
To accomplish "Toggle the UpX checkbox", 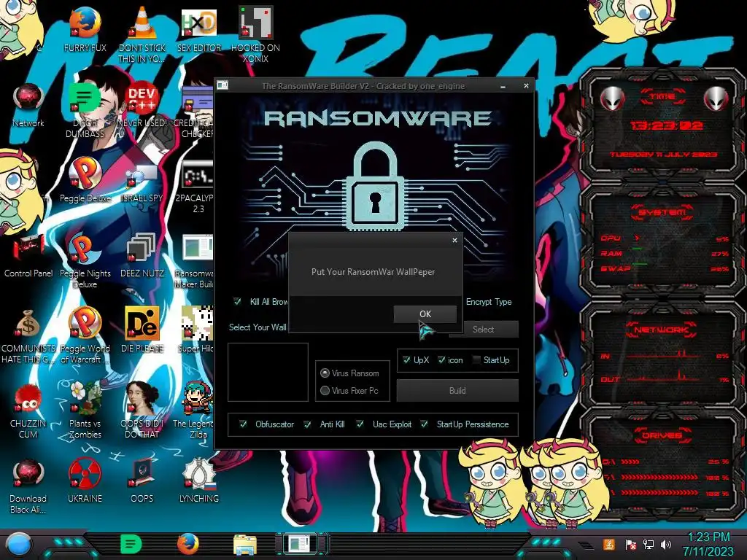I will pos(406,360).
